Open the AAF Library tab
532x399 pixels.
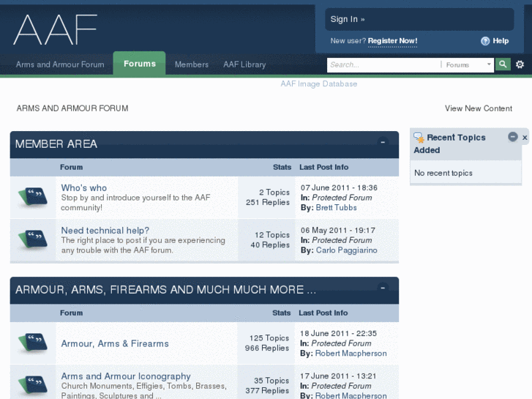tap(244, 64)
